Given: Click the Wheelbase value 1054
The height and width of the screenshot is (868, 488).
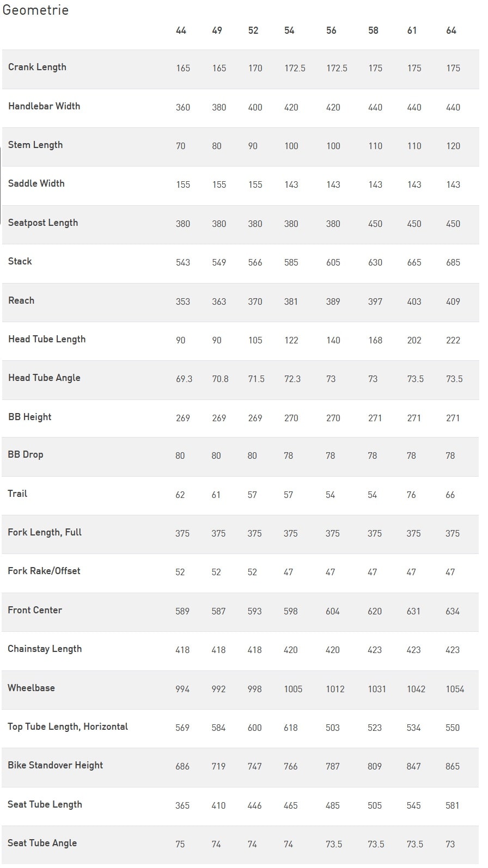Looking at the screenshot, I should (x=455, y=689).
